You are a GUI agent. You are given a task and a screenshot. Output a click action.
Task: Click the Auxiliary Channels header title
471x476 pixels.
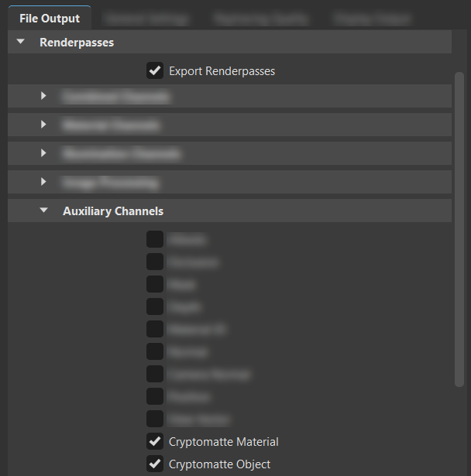click(x=113, y=211)
